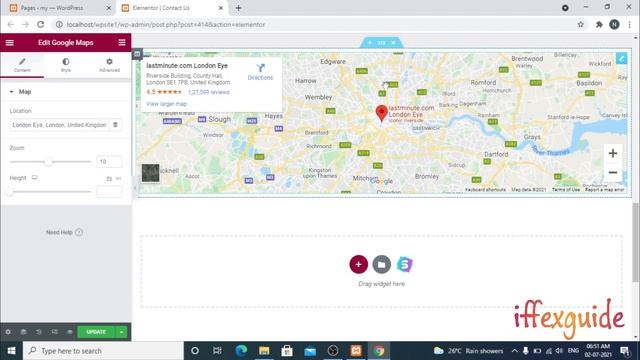This screenshot has height=360, width=640.
Task: Click the colorful S template library icon
Action: pos(404,264)
